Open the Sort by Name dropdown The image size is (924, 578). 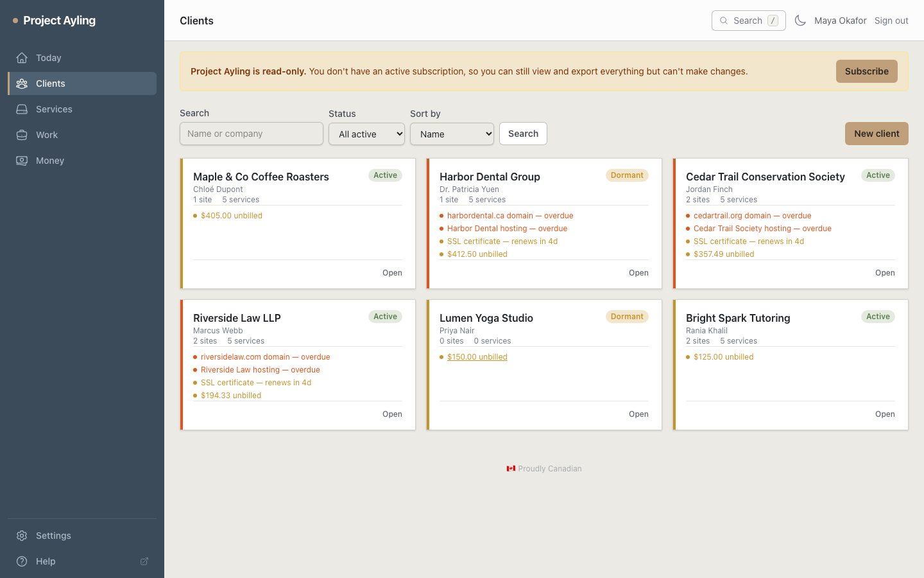coord(452,134)
